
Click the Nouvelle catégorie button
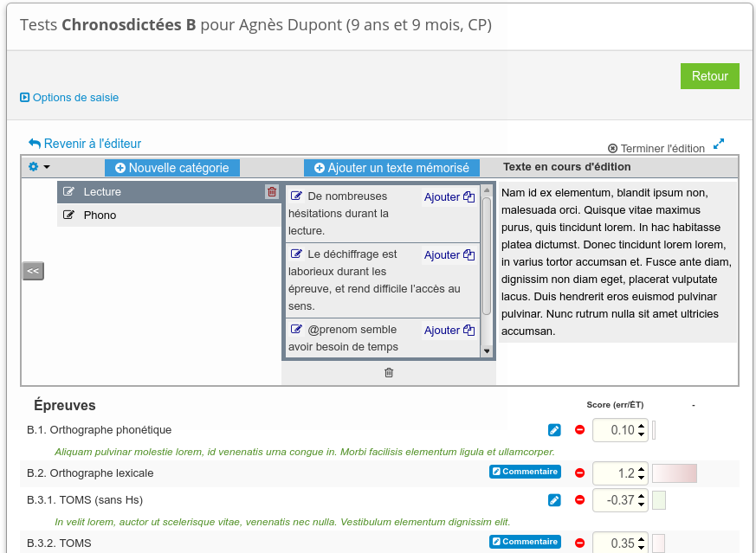tap(172, 168)
